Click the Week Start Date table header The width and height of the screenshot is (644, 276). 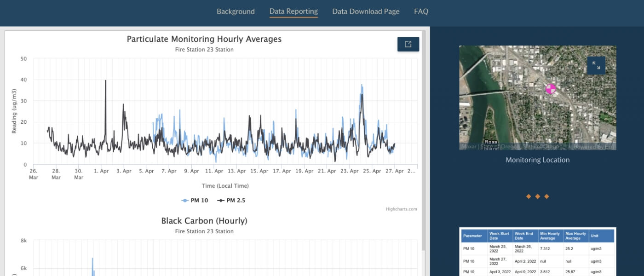tap(500, 236)
